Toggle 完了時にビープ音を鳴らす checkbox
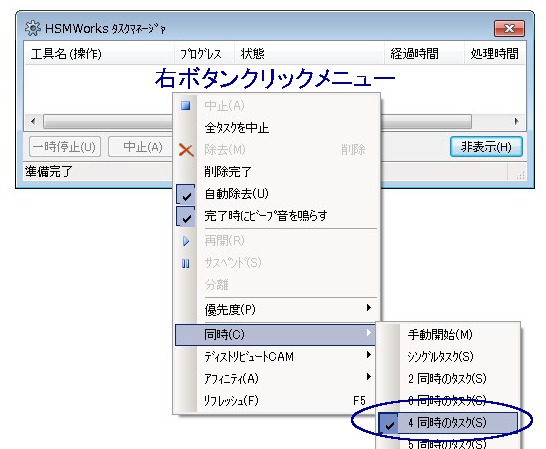The height and width of the screenshot is (449, 546). (x=186, y=216)
